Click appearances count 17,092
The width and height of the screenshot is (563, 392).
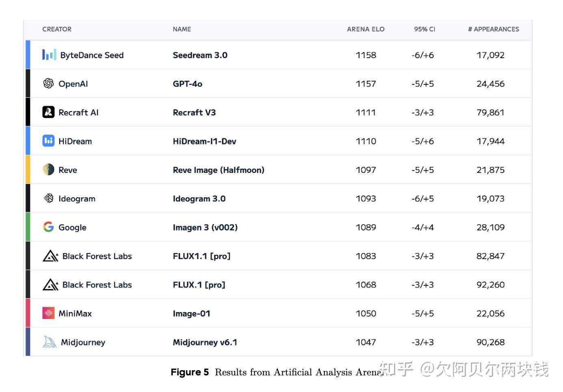click(491, 55)
